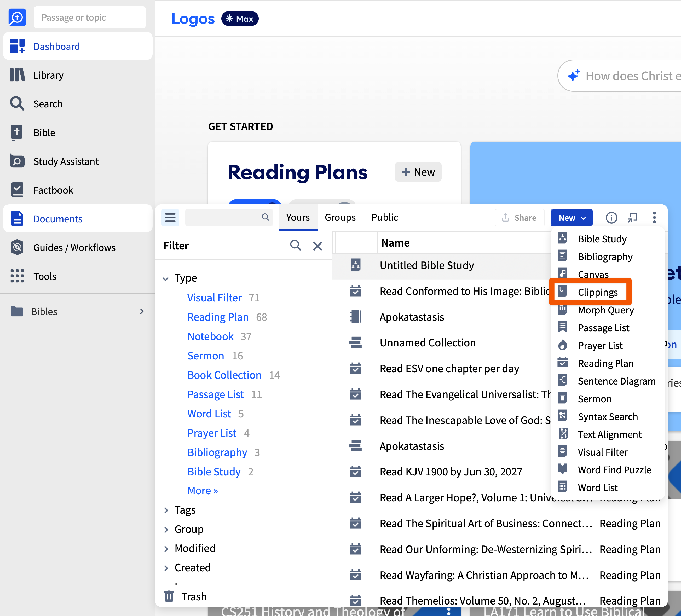The width and height of the screenshot is (681, 616).
Task: Click the Share button
Action: pyautogui.click(x=520, y=218)
